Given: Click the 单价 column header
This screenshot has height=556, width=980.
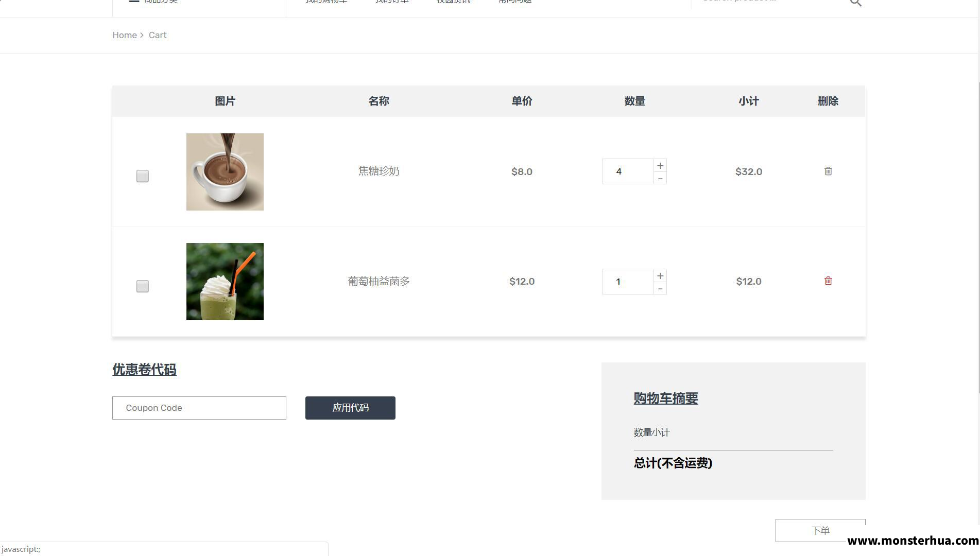Looking at the screenshot, I should [522, 101].
